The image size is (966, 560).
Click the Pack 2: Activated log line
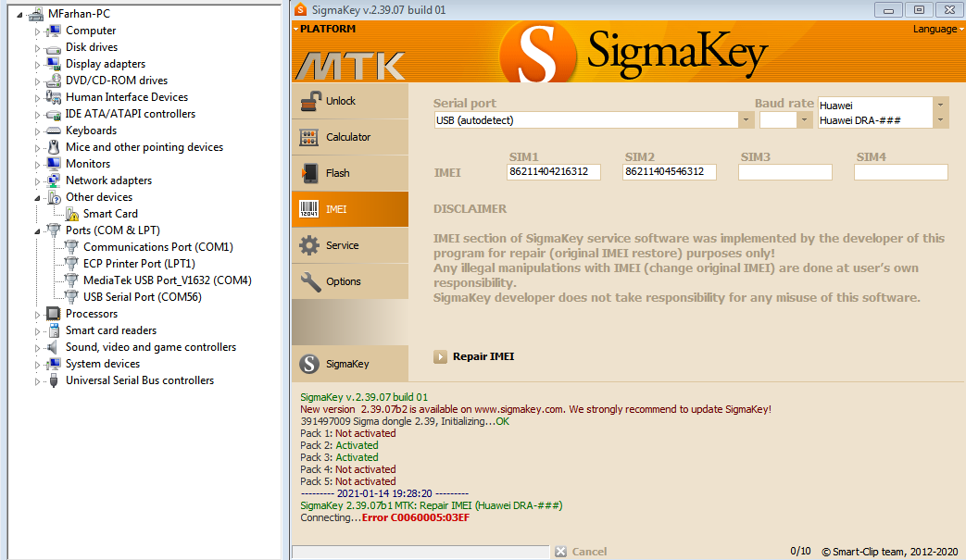coord(340,445)
